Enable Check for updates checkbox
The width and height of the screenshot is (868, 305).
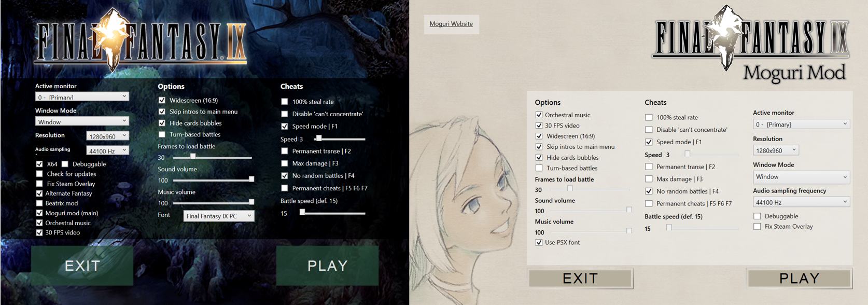[x=39, y=174]
